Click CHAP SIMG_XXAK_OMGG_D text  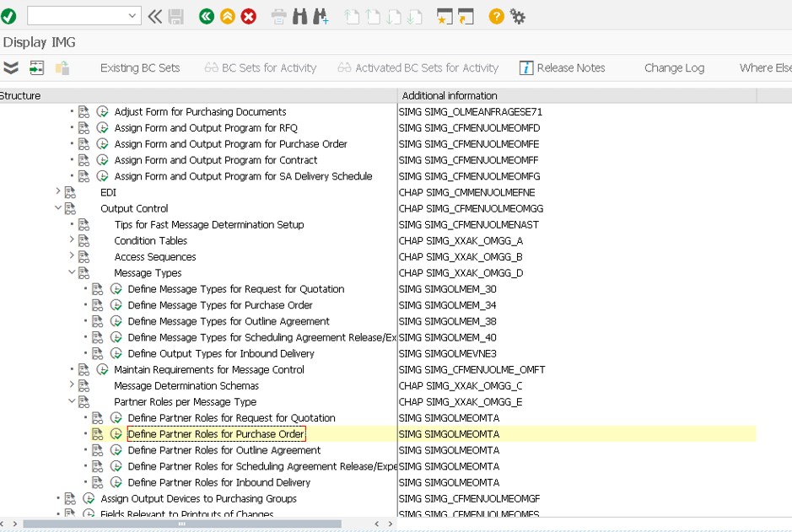click(x=461, y=273)
